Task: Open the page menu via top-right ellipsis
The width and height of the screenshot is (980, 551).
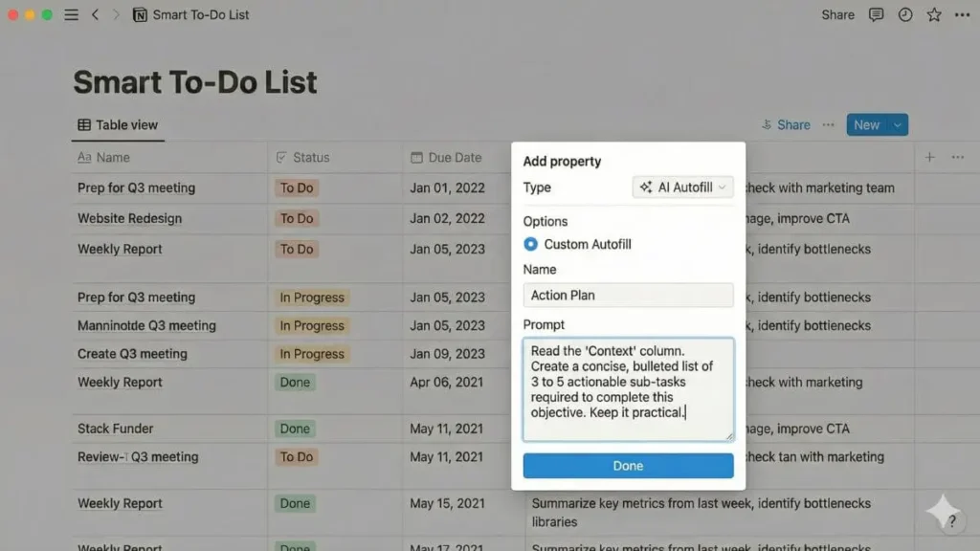Action: click(961, 14)
